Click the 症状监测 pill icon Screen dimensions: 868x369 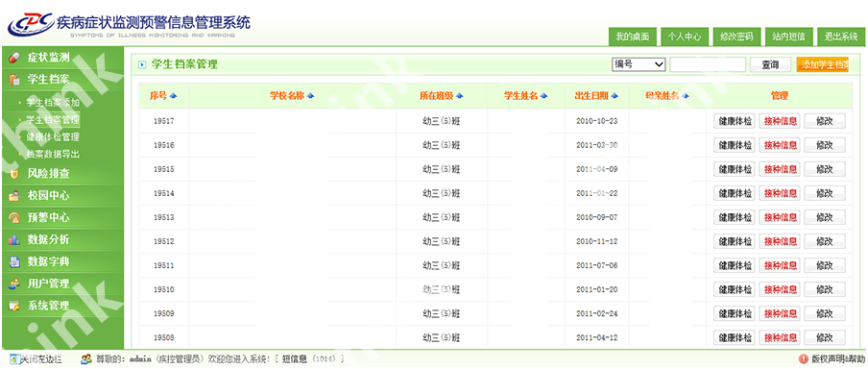pos(14,58)
